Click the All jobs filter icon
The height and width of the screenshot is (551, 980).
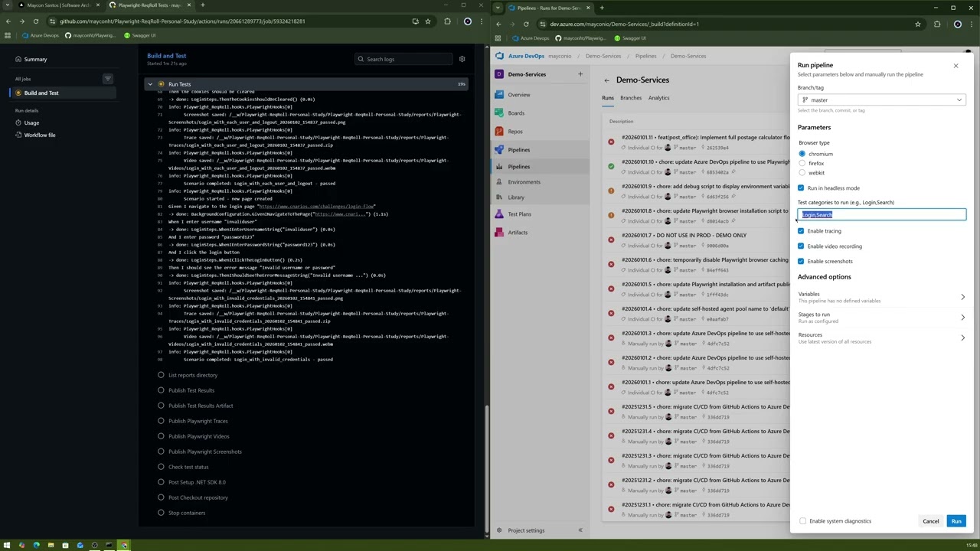tap(108, 79)
